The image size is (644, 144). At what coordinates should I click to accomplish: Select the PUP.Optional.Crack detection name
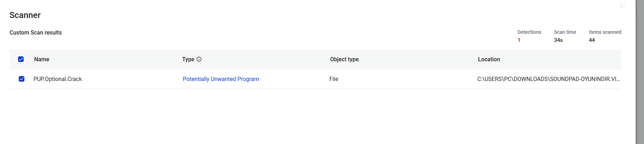(58, 79)
